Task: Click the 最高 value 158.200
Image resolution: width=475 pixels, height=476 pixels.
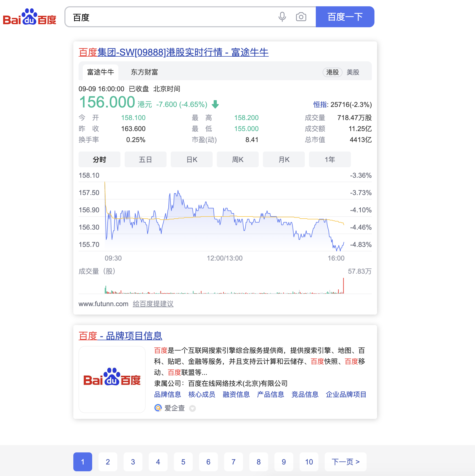Action: pyautogui.click(x=246, y=118)
